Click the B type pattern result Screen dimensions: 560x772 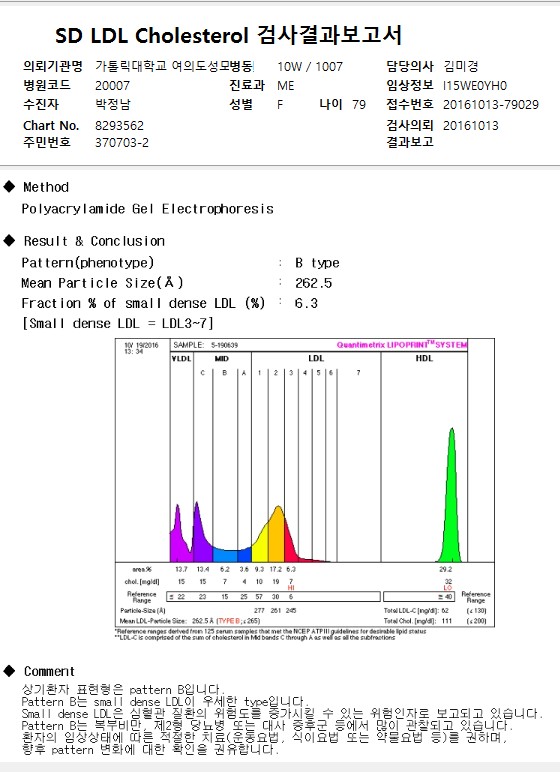pos(317,263)
